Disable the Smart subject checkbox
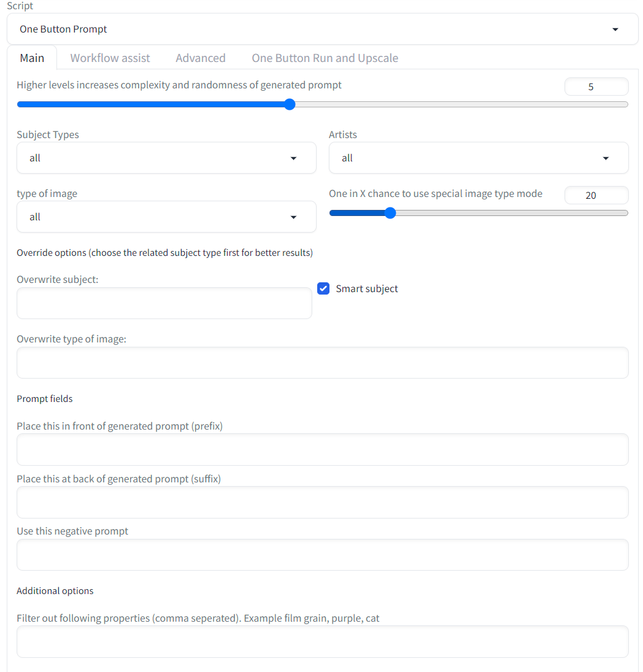The image size is (643, 672). tap(323, 288)
